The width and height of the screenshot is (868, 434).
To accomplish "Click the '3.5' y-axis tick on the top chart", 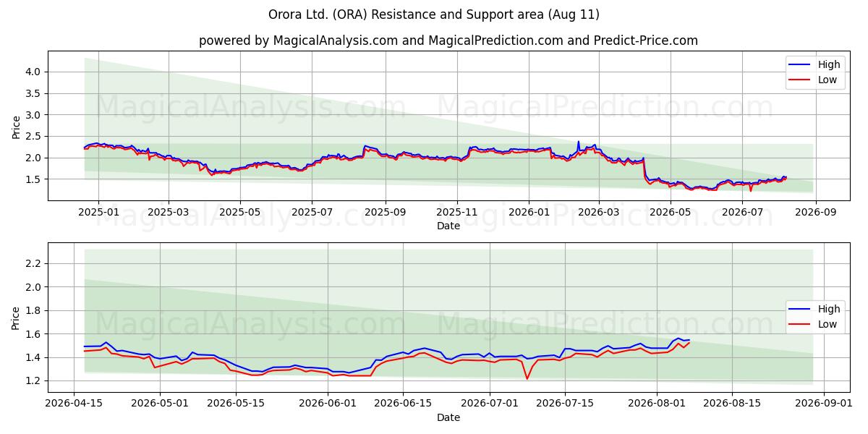I will (35, 93).
